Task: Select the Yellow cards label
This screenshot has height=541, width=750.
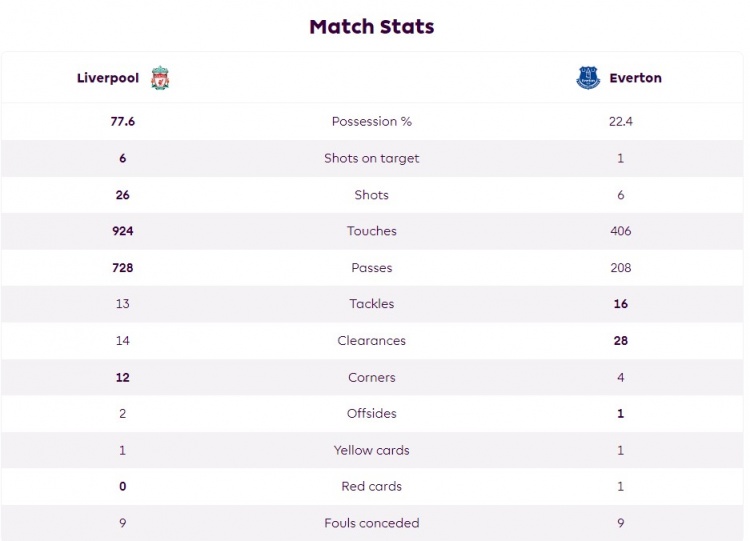Action: click(x=372, y=450)
